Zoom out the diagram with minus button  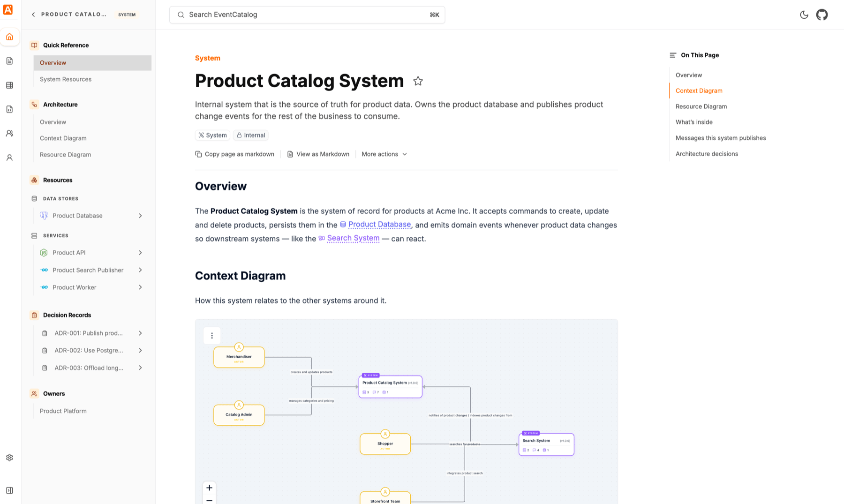pos(210,500)
